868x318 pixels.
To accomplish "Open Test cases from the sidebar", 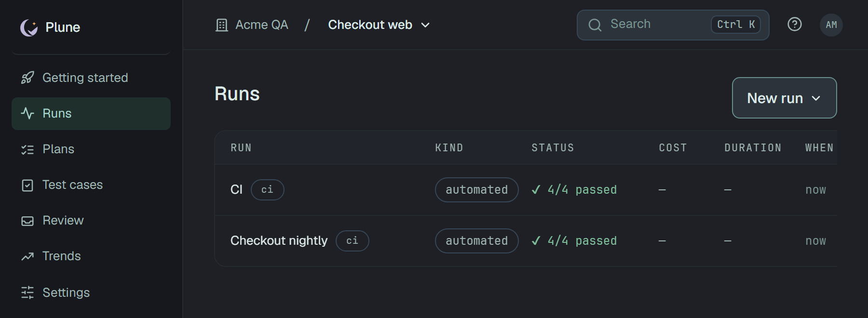I will pos(72,185).
